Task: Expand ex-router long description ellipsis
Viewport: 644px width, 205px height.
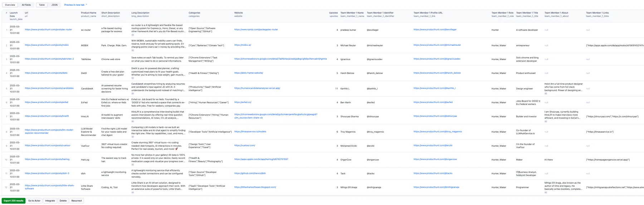Action: tap(133, 35)
